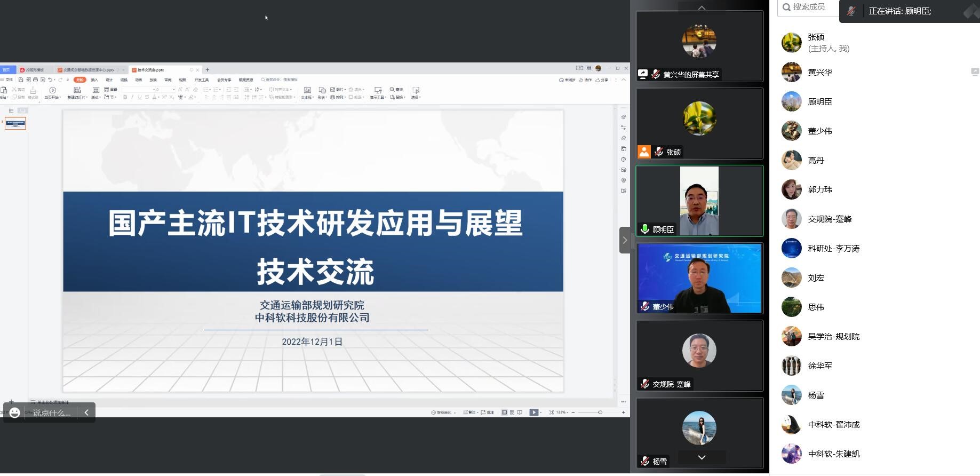Open the emoji smiley in chat bar
The height and width of the screenshot is (476, 980).
tap(15, 412)
